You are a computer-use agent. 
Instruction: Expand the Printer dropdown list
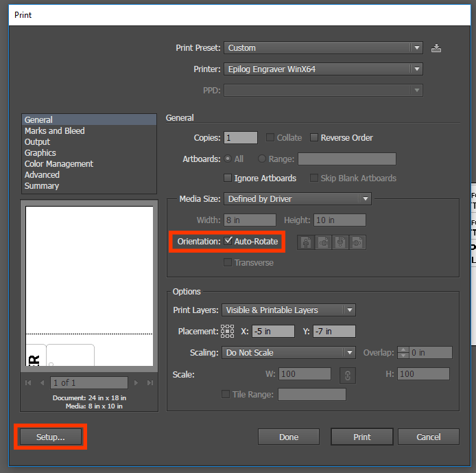click(323, 69)
